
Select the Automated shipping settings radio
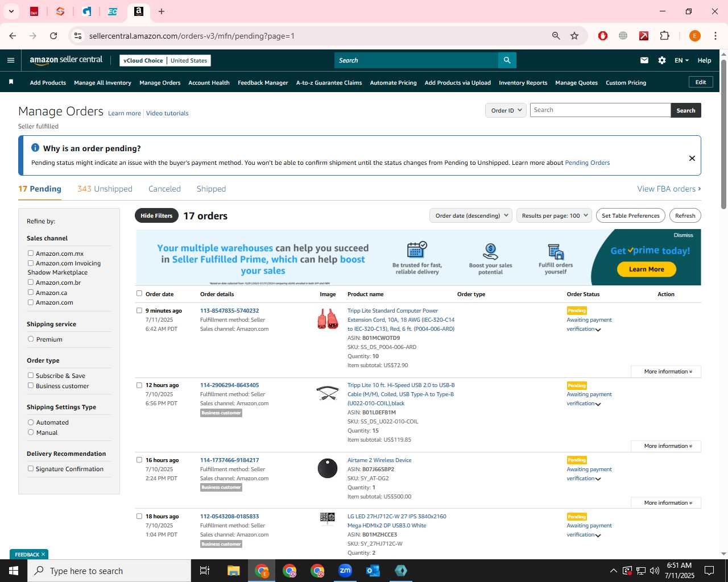click(31, 422)
